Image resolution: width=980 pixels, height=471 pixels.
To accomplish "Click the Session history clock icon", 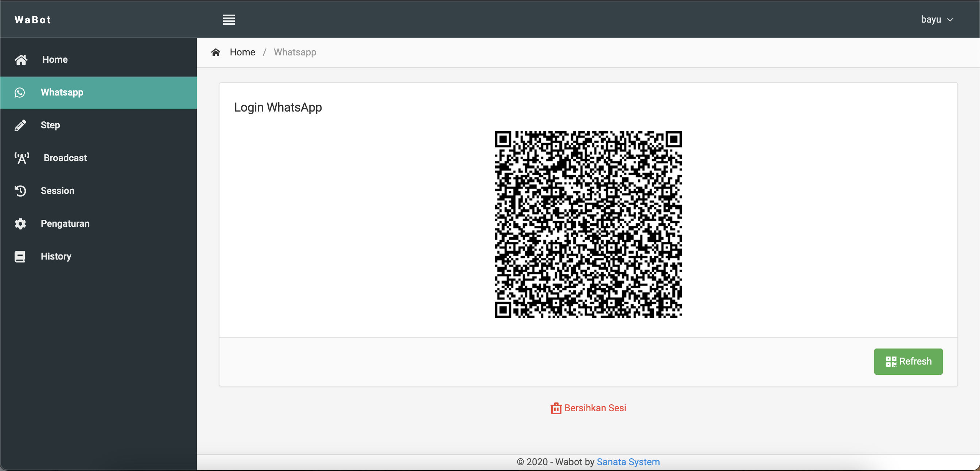I will pyautogui.click(x=20, y=191).
